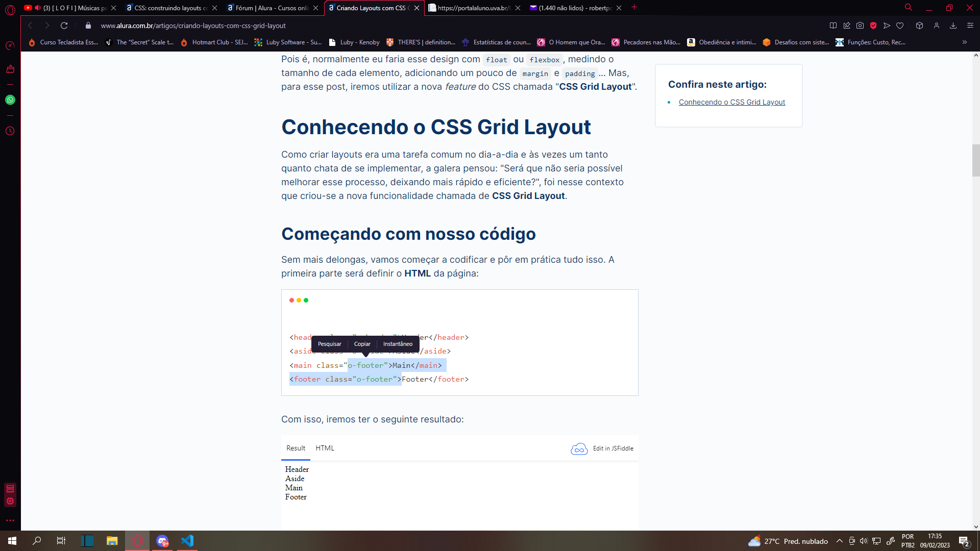The width and height of the screenshot is (980, 551).
Task: Open History clock icon in sidebar
Action: (10, 131)
